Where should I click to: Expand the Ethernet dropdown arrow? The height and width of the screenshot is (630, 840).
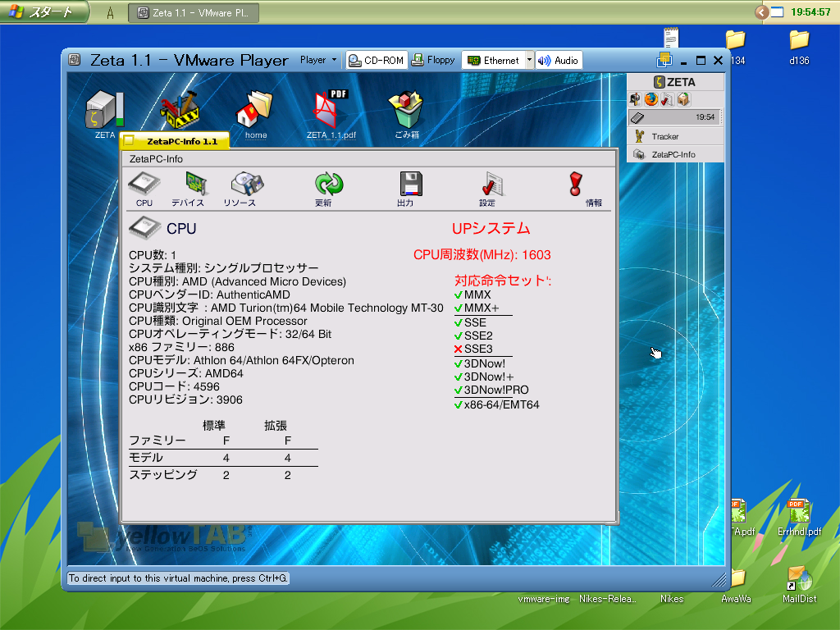click(x=529, y=61)
